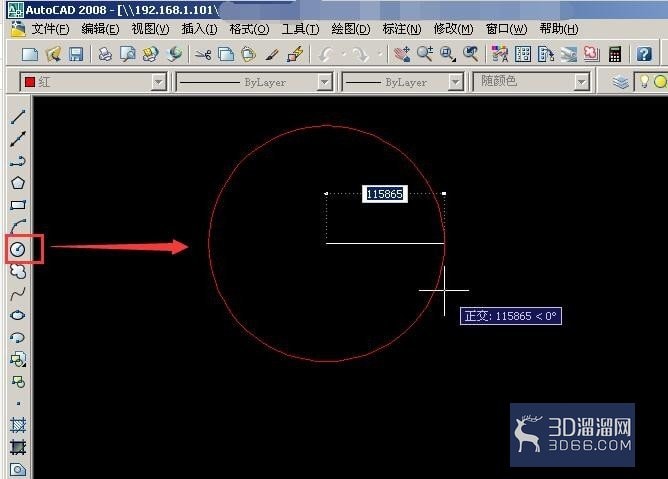Select the Circle tool
668x479 pixels.
tap(17, 249)
